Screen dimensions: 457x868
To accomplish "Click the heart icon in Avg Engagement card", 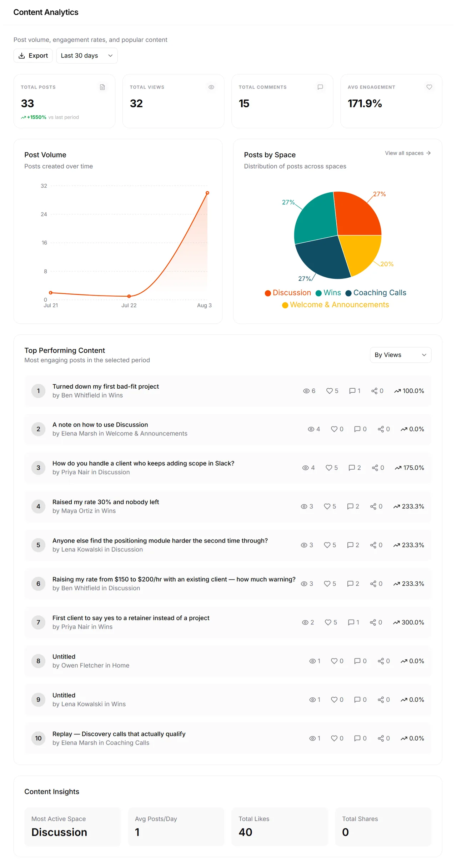I will tap(429, 87).
